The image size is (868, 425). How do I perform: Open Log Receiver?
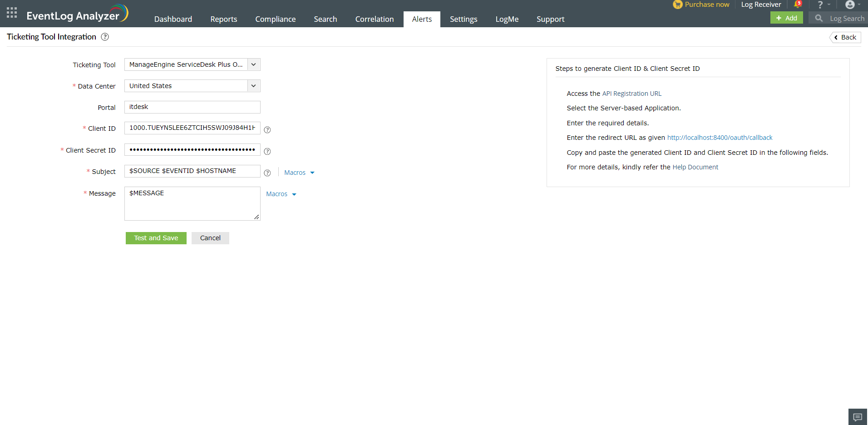[x=761, y=5]
